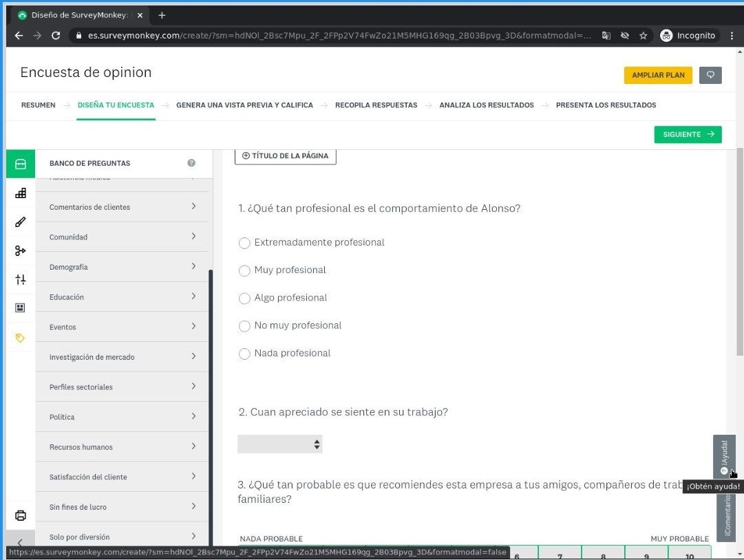
Task: Expand Investigación de mercado category
Action: [122, 356]
